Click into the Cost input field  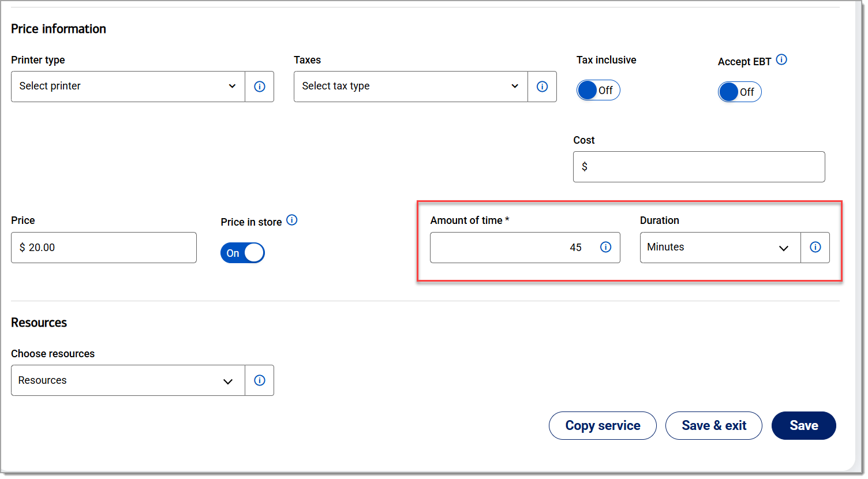point(699,167)
